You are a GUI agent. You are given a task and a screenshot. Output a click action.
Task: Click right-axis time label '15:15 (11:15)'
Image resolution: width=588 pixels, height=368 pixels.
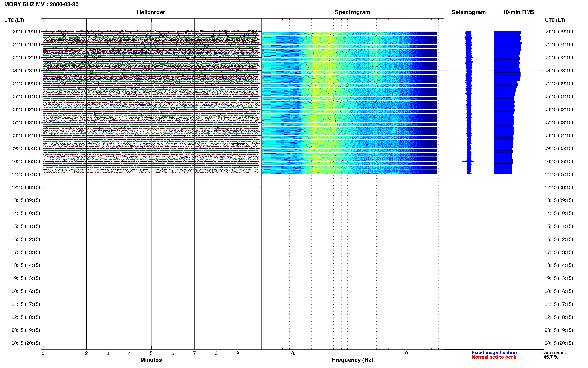(x=559, y=226)
